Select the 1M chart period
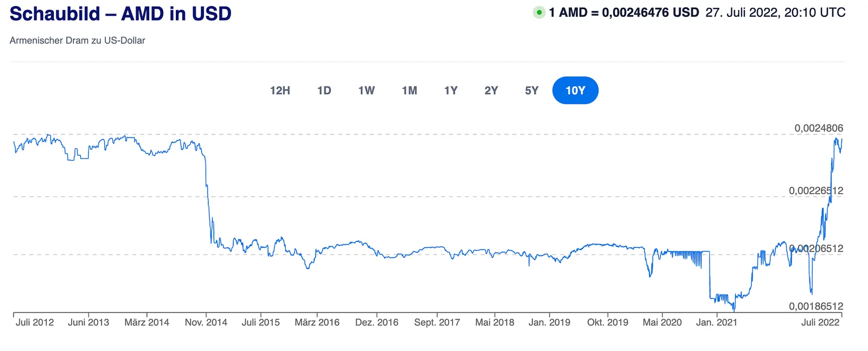Screen dimensions: 868x351 [x=410, y=91]
